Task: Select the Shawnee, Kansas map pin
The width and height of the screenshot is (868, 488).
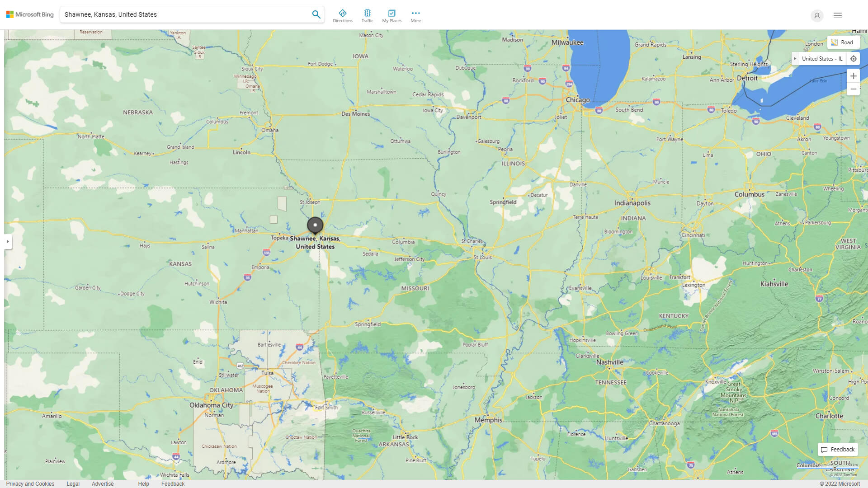Action: [315, 225]
